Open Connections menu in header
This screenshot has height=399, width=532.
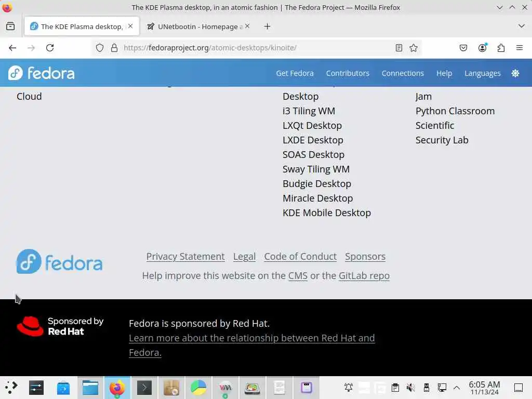click(x=403, y=73)
